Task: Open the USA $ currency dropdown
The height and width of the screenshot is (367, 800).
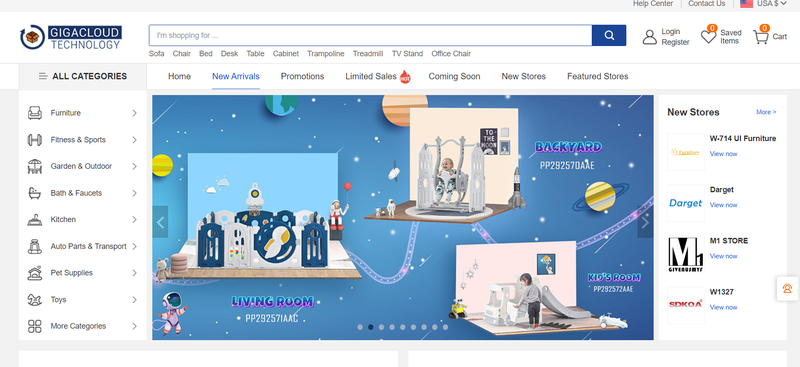Action: (x=764, y=4)
